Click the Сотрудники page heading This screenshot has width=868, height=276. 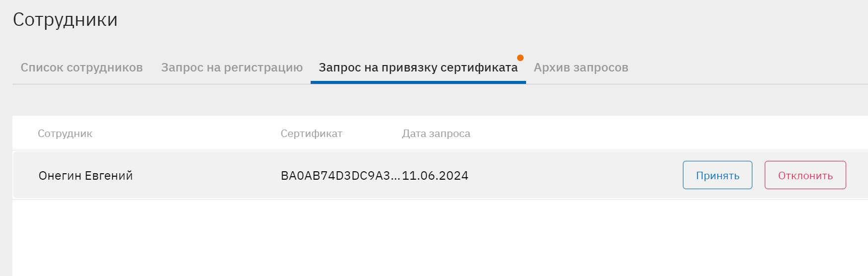[x=65, y=20]
